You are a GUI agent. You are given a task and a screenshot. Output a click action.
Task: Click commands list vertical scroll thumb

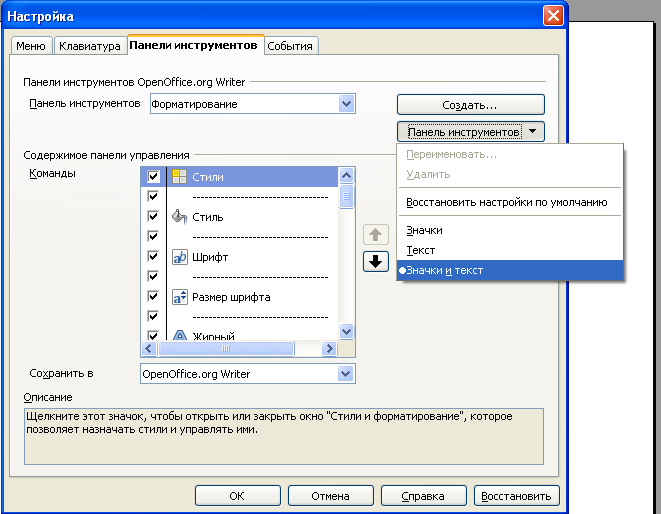click(347, 196)
